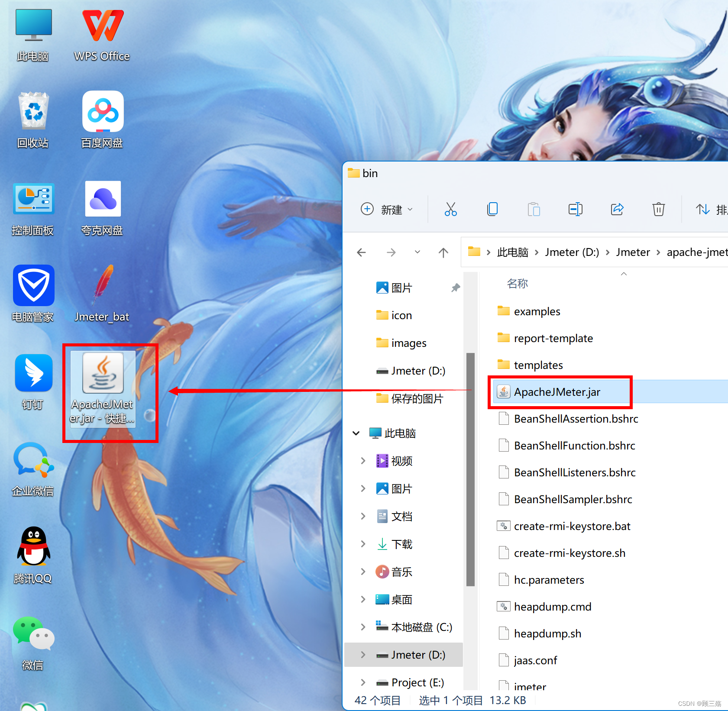This screenshot has height=711, width=728.
Task: Open 微信 desktop icon
Action: pyautogui.click(x=33, y=644)
